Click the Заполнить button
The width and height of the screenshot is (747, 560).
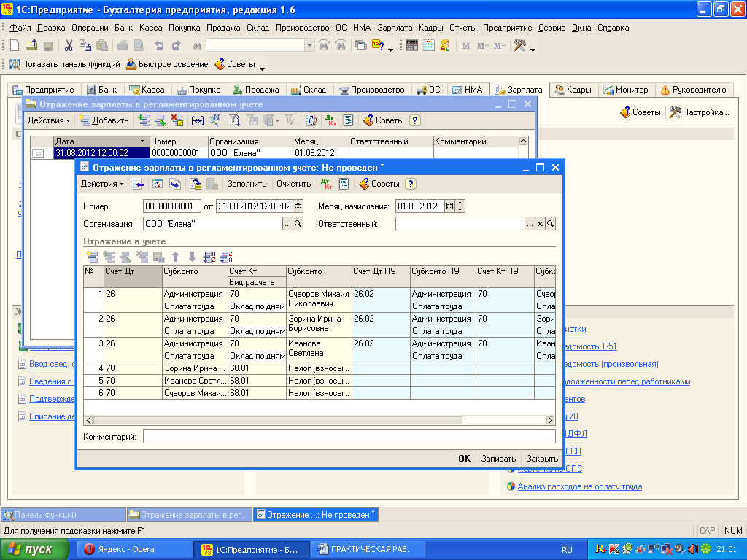click(x=247, y=184)
